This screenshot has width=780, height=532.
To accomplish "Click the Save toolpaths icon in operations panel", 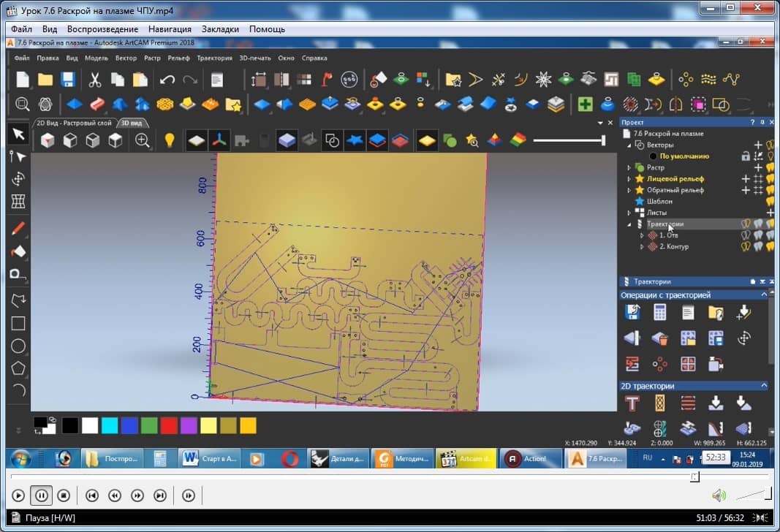I will click(633, 313).
